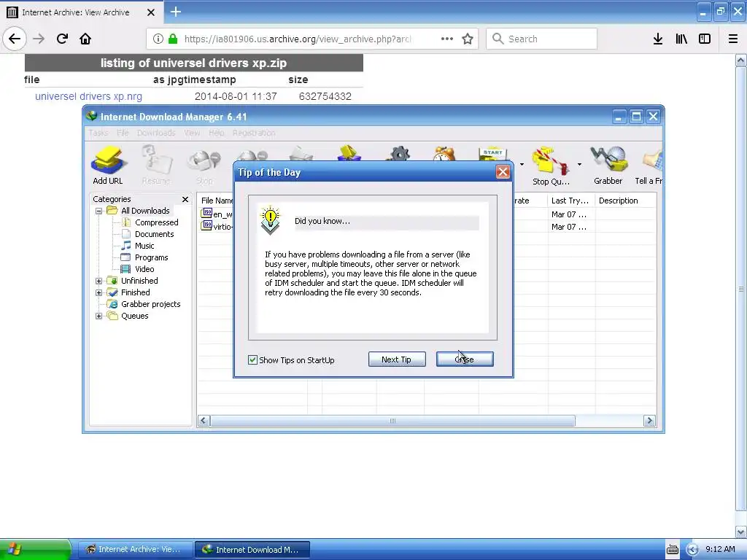Click the system clock showing 9:12 AM
The width and height of the screenshot is (747, 560).
click(x=720, y=549)
